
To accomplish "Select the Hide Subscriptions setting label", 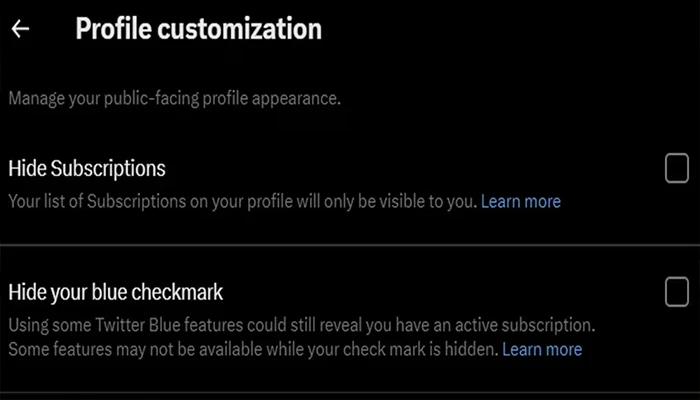I will coord(87,168).
